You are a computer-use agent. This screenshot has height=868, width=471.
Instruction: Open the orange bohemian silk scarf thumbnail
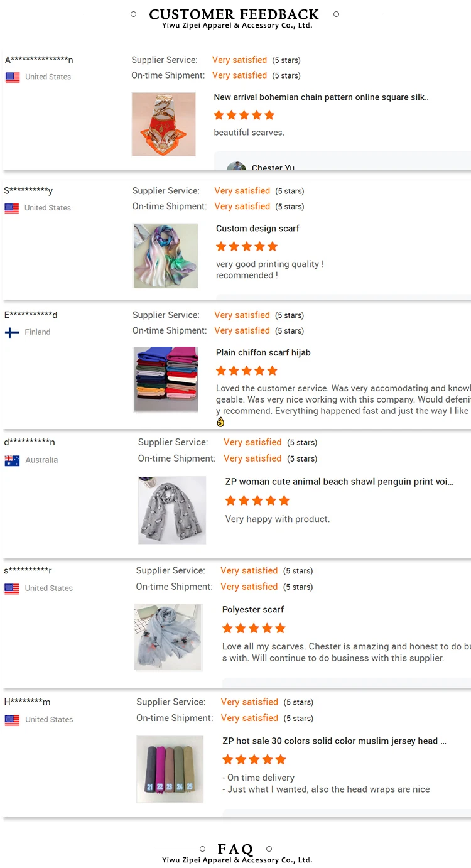pos(163,124)
